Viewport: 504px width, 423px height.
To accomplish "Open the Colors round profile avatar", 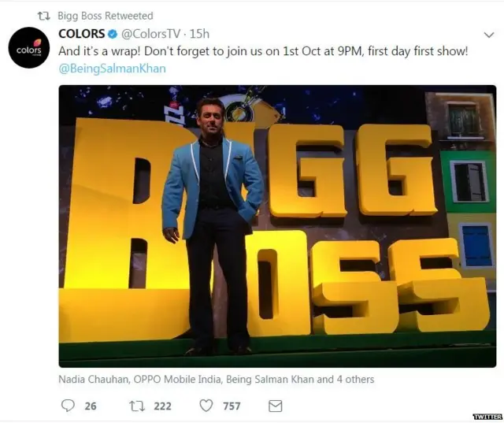I will click(29, 47).
